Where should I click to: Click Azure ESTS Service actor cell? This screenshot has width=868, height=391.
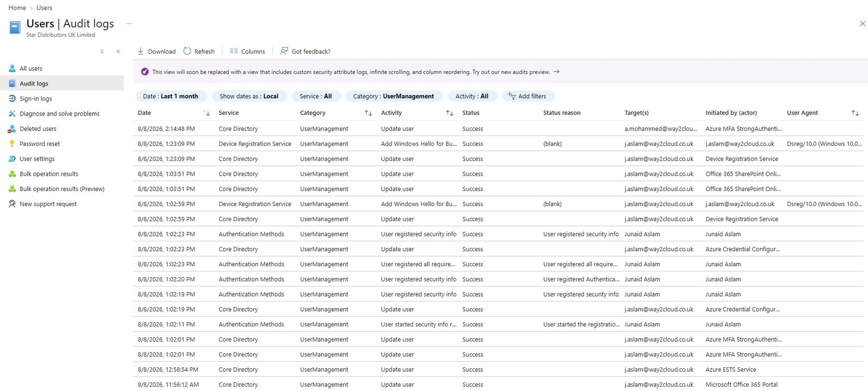(731, 369)
